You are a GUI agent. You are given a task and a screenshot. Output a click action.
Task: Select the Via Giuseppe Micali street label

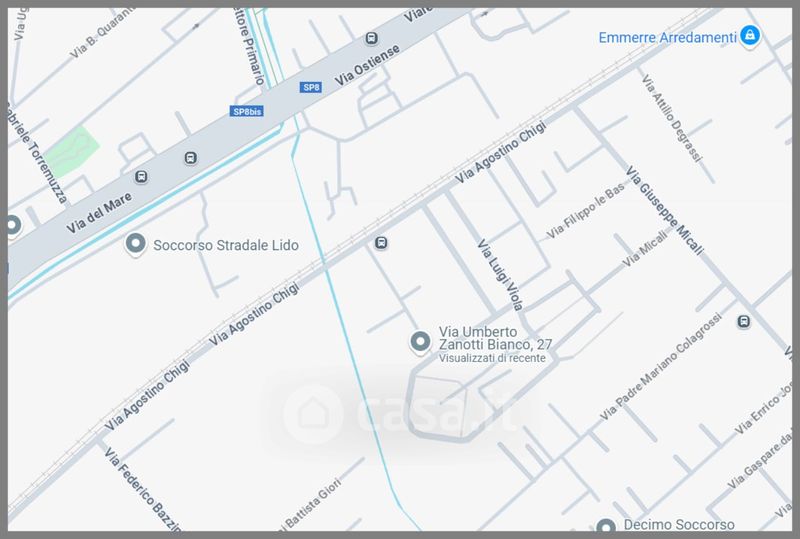click(x=665, y=210)
